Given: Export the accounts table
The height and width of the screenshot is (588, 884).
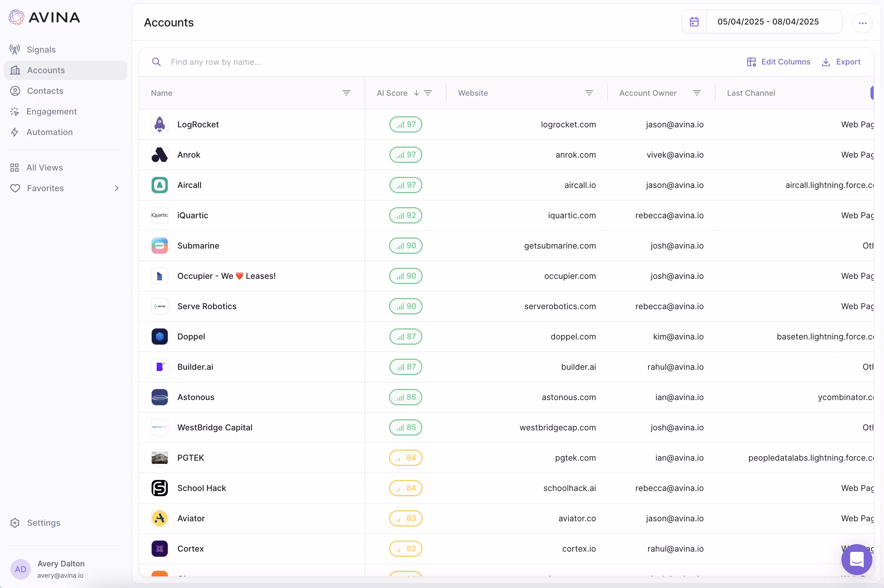Looking at the screenshot, I should pyautogui.click(x=841, y=62).
